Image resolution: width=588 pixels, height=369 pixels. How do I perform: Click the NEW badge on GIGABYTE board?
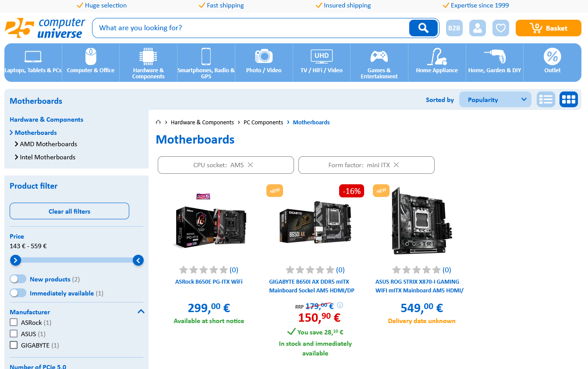275,191
